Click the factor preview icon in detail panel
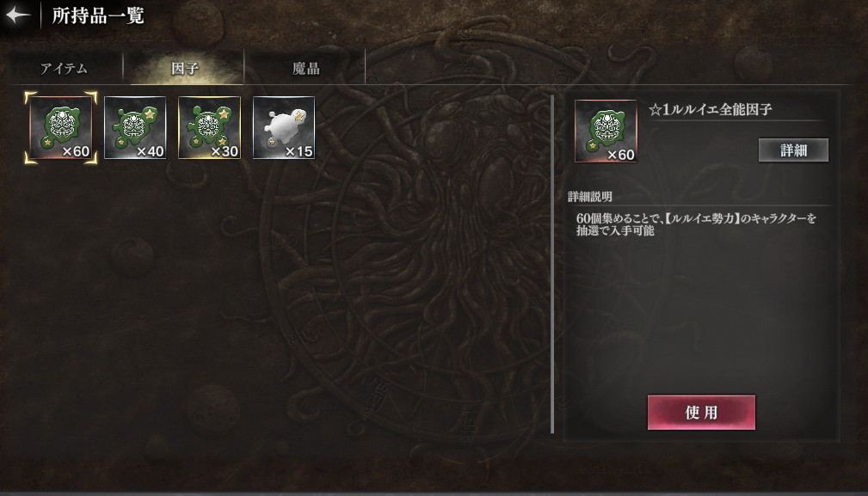The height and width of the screenshot is (496, 868). (x=606, y=131)
